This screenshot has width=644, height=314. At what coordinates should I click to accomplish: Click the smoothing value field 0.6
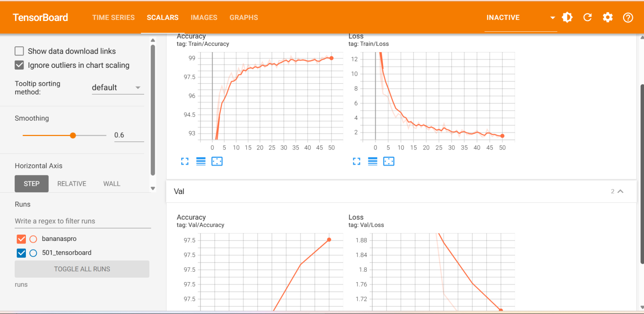pos(129,135)
